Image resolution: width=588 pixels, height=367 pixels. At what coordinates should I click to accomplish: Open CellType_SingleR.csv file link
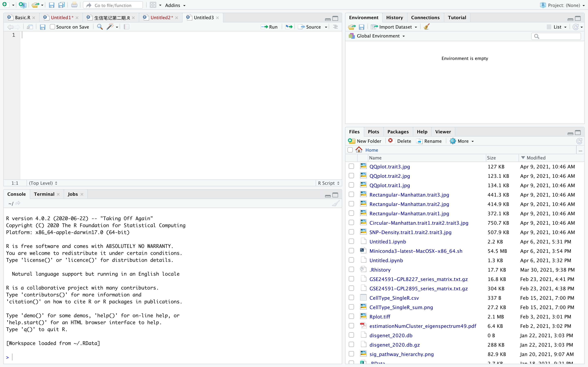tap(394, 298)
